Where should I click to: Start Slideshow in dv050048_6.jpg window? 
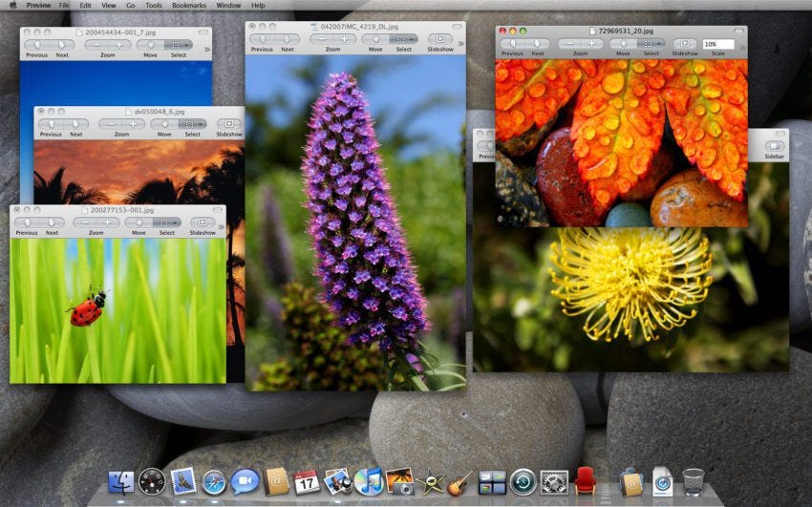pyautogui.click(x=229, y=123)
